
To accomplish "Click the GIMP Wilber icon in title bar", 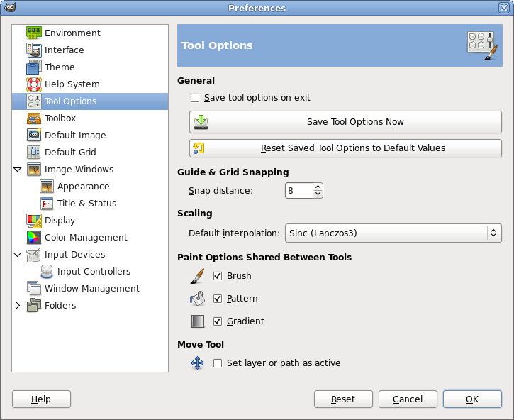I will tap(10, 8).
